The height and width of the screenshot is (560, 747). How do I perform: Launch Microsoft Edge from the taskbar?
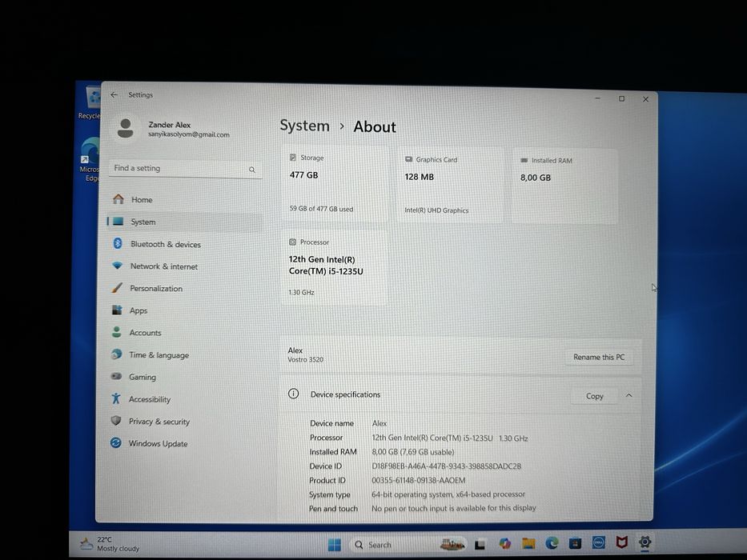coord(552,543)
